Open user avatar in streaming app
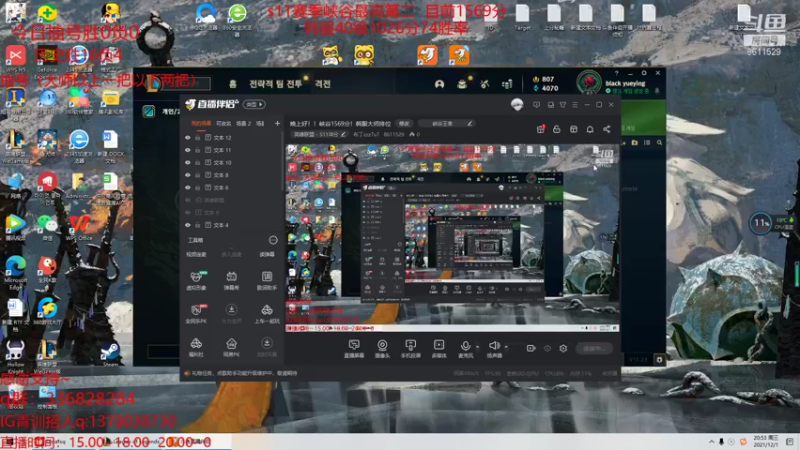 (x=517, y=105)
